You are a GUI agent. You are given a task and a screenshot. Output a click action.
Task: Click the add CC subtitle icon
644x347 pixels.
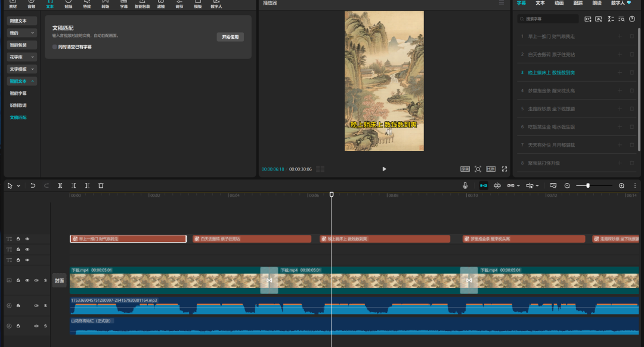pyautogui.click(x=588, y=19)
